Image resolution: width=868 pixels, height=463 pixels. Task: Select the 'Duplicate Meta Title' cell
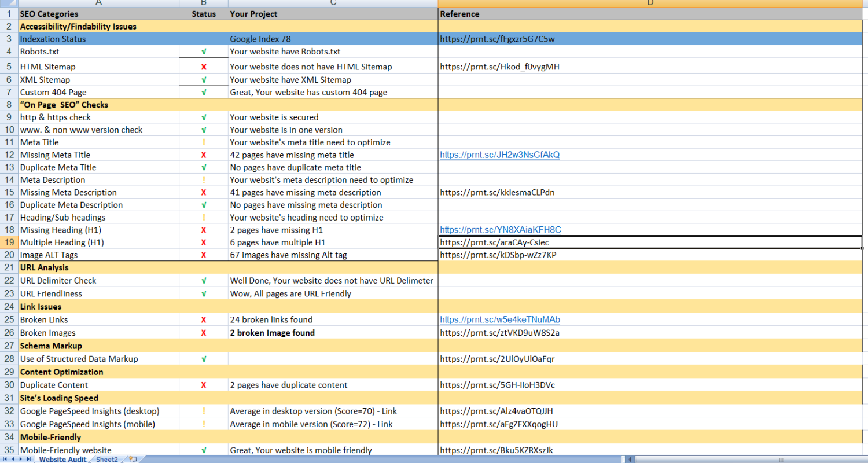tap(98, 167)
